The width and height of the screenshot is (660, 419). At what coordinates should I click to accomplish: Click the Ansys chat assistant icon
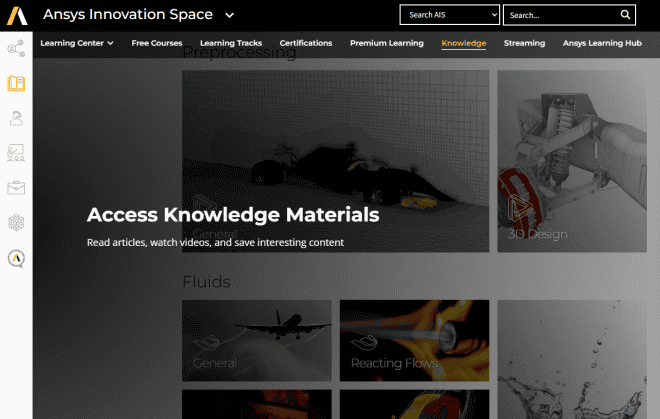[x=16, y=258]
